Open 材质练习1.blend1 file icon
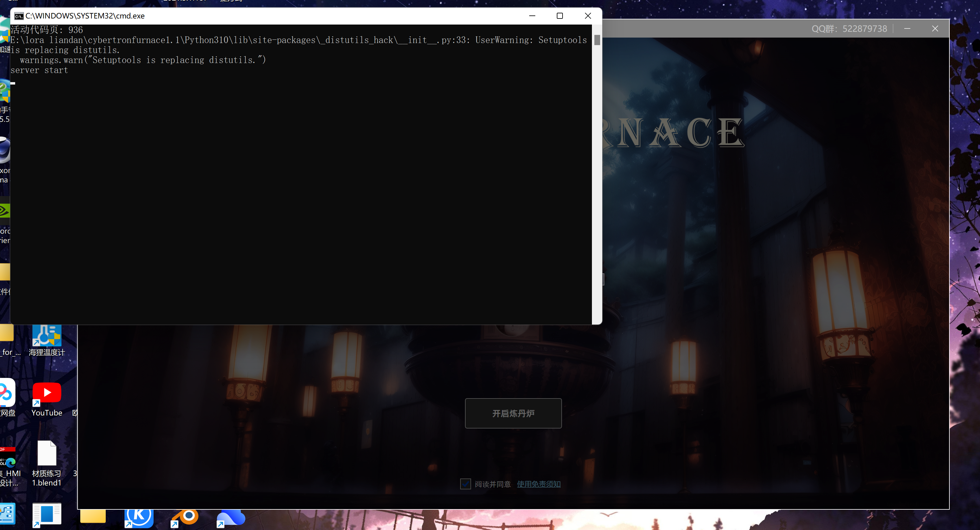The image size is (980, 530). tap(46, 453)
